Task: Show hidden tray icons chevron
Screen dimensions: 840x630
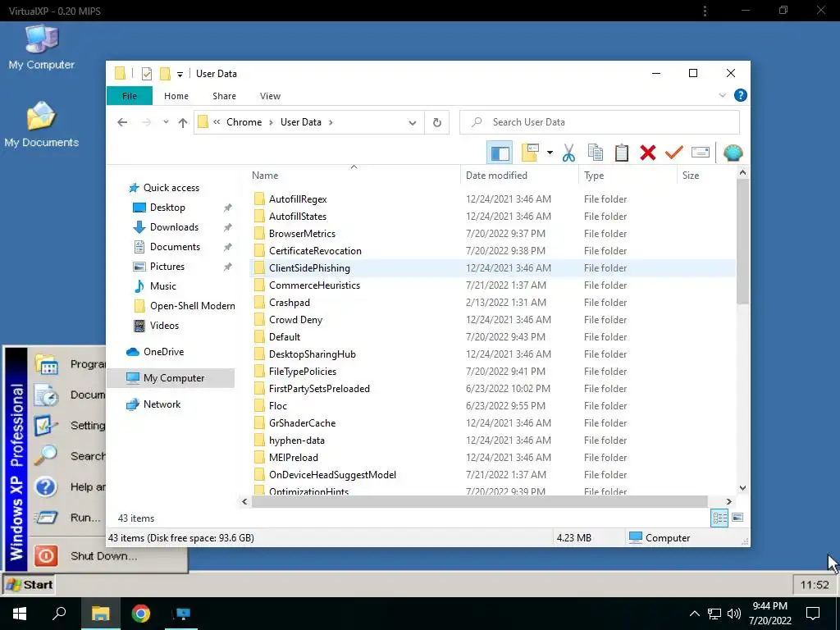Action: [694, 614]
